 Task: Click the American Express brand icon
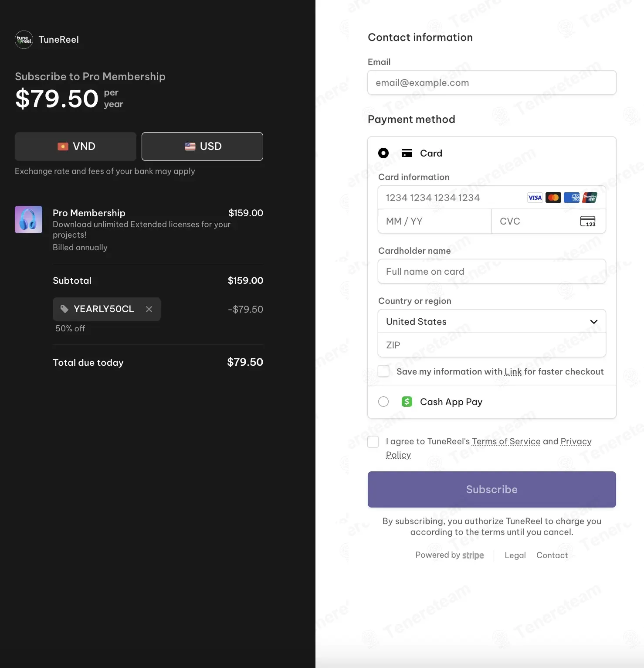[572, 198]
